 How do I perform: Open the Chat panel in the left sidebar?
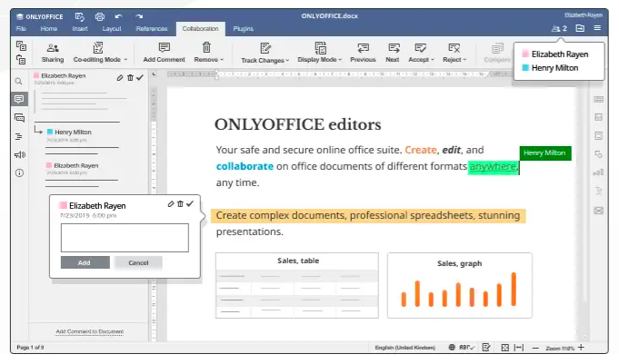pyautogui.click(x=19, y=117)
